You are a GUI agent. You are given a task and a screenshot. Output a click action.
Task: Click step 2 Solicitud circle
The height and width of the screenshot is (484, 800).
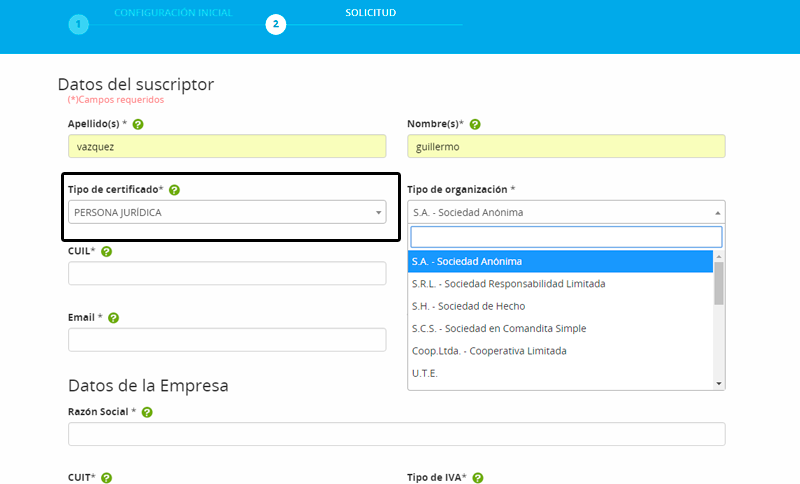coord(276,24)
